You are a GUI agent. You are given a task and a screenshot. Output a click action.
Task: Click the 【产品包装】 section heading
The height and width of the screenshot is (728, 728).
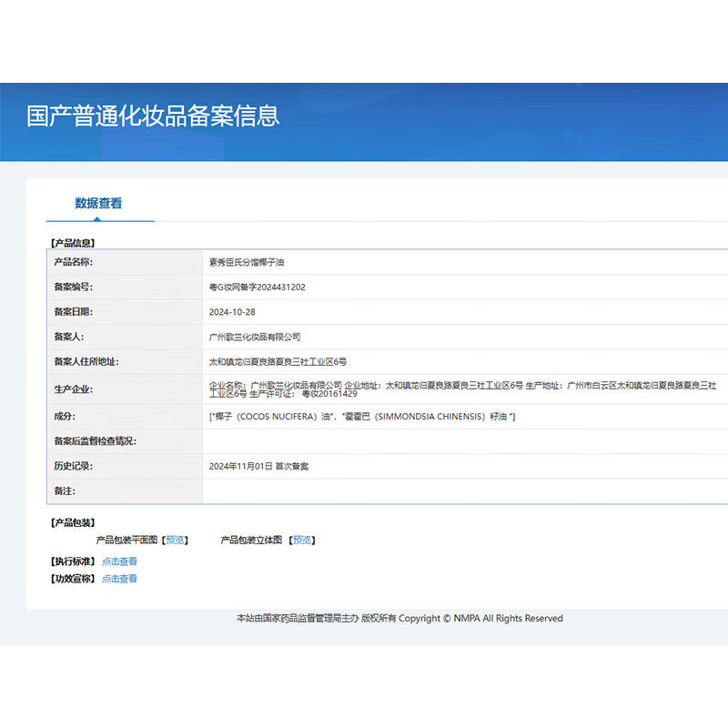[73, 522]
